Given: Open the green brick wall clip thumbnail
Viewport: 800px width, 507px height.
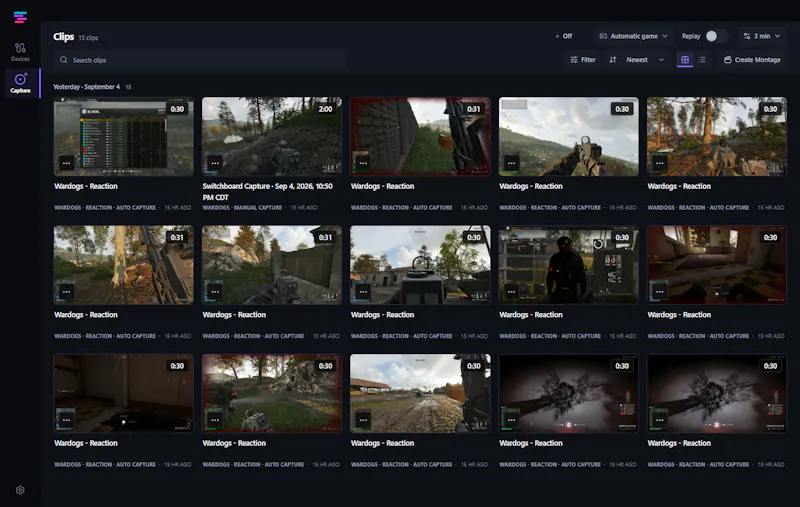Looking at the screenshot, I should pos(420,137).
